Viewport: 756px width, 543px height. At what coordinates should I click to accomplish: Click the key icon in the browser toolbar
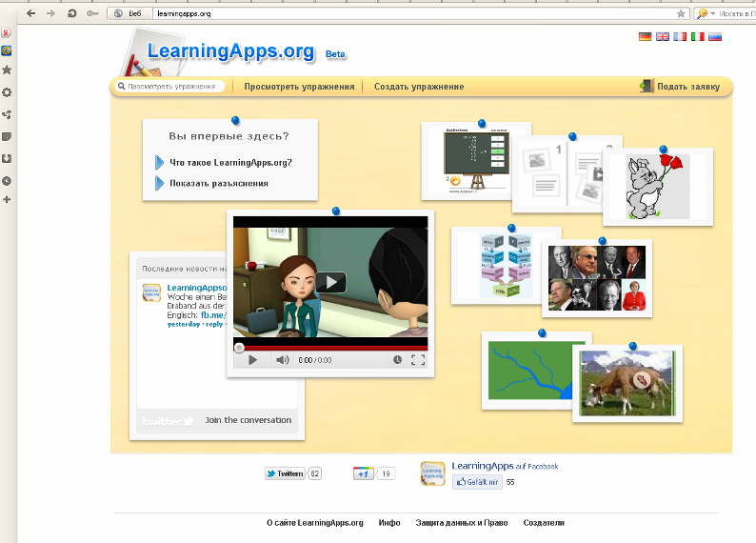pos(92,13)
